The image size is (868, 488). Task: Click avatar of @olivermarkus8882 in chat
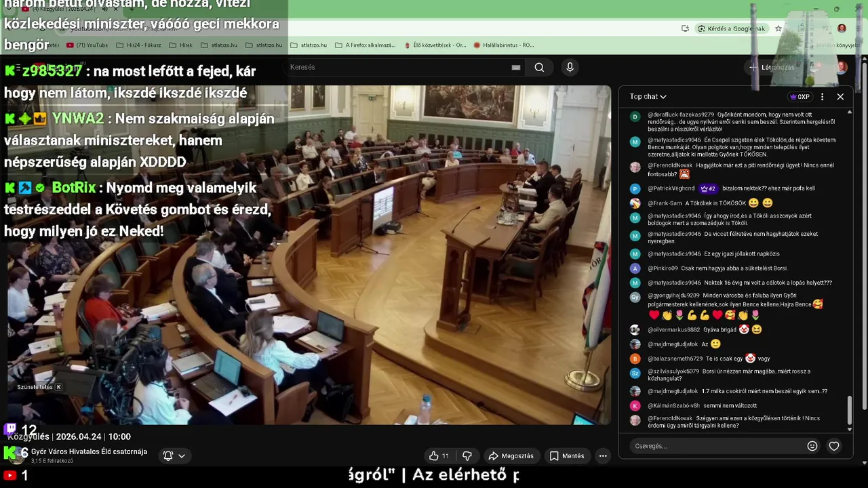[635, 329]
